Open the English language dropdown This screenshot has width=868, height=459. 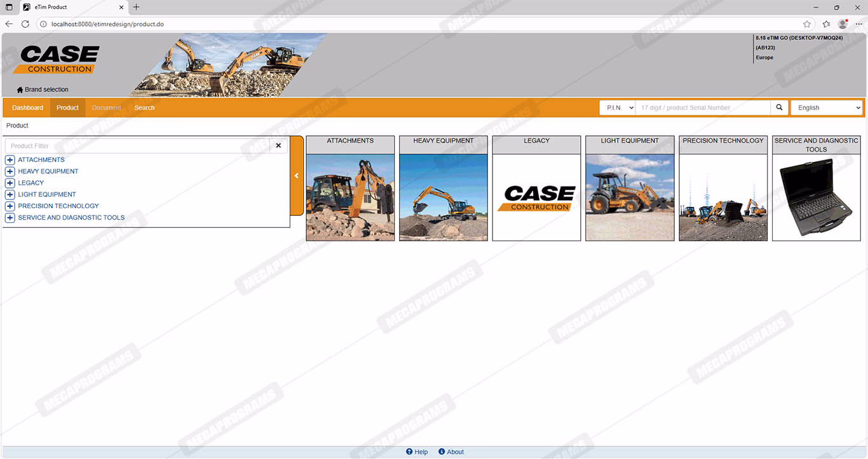pyautogui.click(x=826, y=108)
